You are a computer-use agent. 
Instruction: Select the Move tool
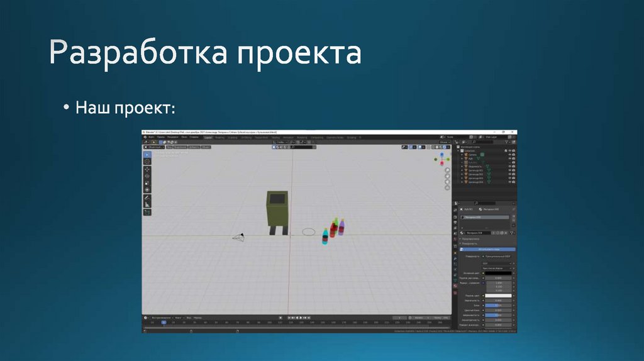tap(147, 169)
